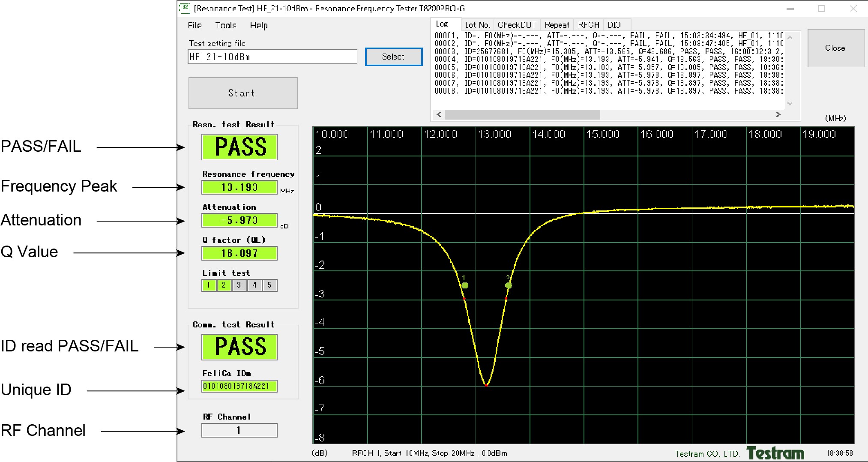The height and width of the screenshot is (462, 868).
Task: Click the T82 app icon in title bar
Action: [x=184, y=7]
